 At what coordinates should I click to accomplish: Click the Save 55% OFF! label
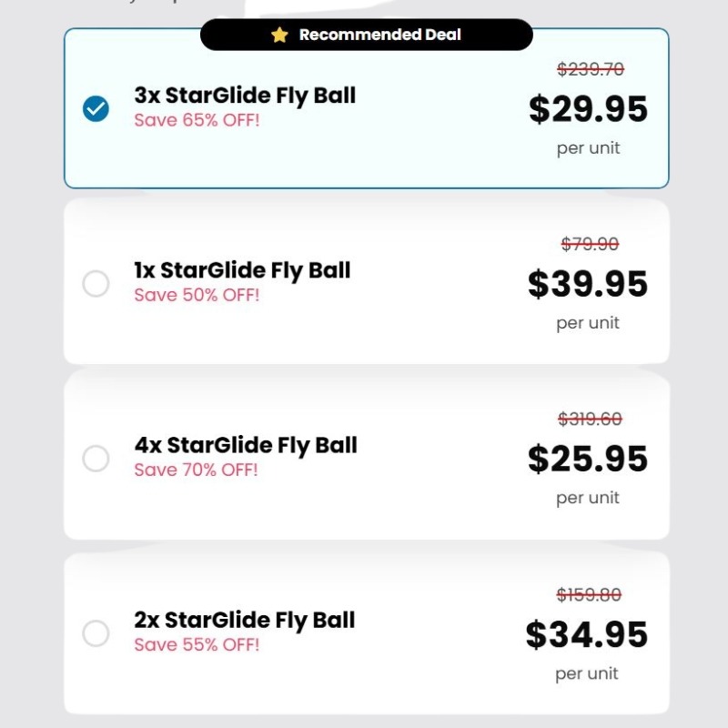click(197, 645)
